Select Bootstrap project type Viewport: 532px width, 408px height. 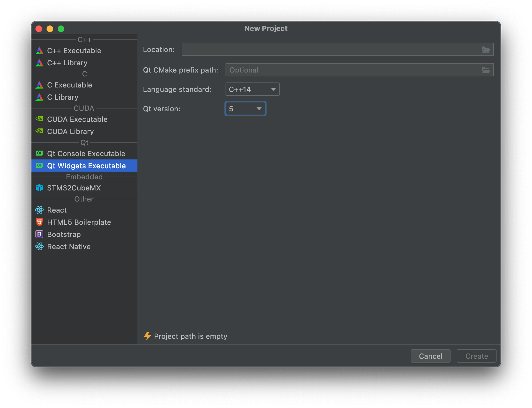click(84, 234)
